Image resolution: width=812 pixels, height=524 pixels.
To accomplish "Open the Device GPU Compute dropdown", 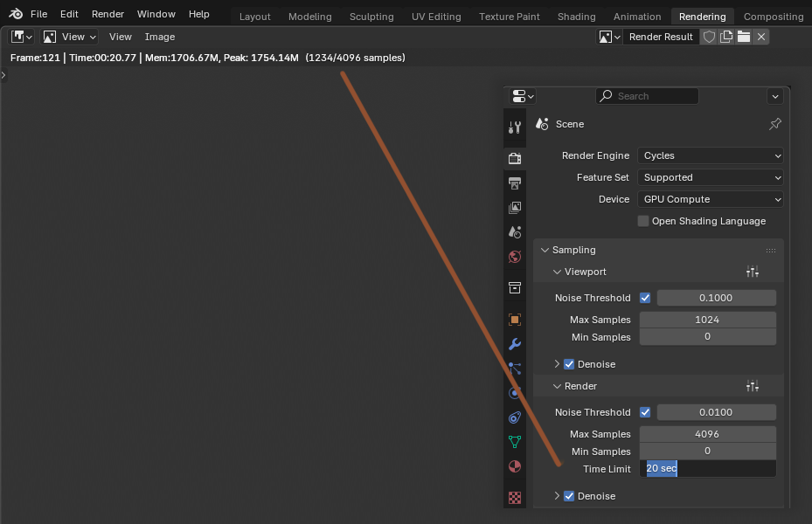I will click(710, 199).
